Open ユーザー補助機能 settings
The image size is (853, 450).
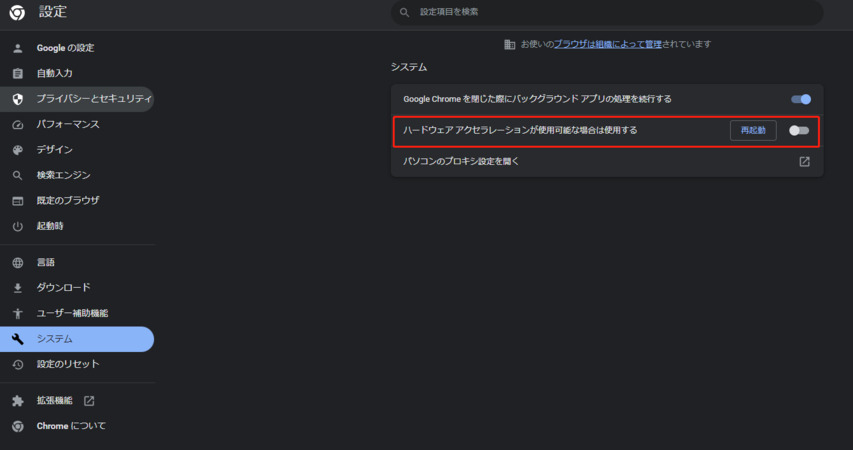click(x=77, y=313)
